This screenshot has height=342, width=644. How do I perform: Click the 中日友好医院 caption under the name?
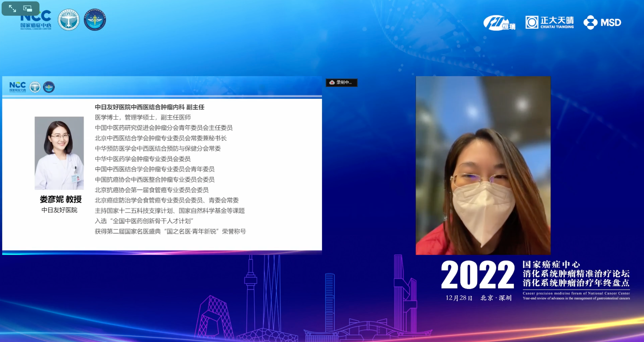point(59,210)
